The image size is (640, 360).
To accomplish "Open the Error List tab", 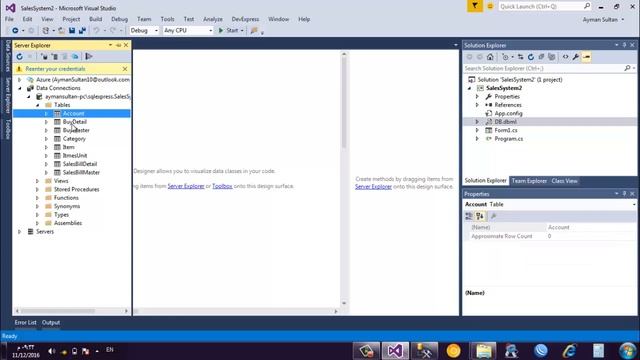I will pyautogui.click(x=25, y=322).
